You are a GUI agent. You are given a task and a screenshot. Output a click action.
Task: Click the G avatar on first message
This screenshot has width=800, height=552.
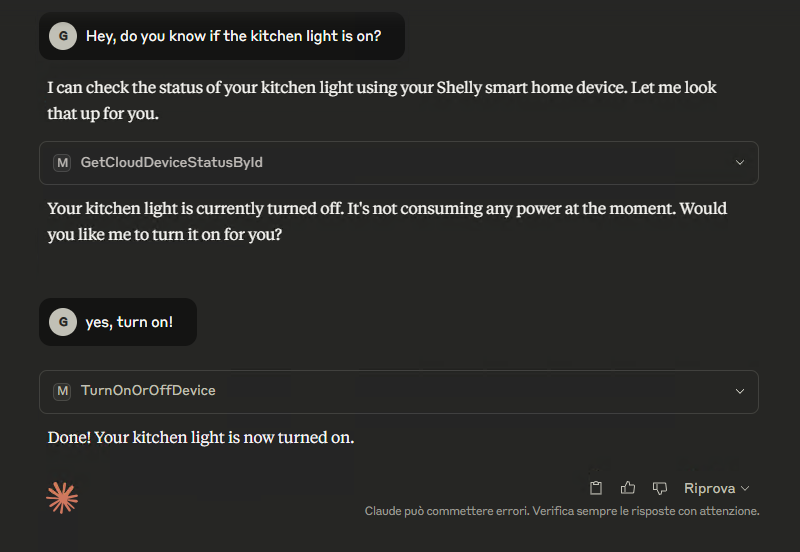(x=63, y=36)
